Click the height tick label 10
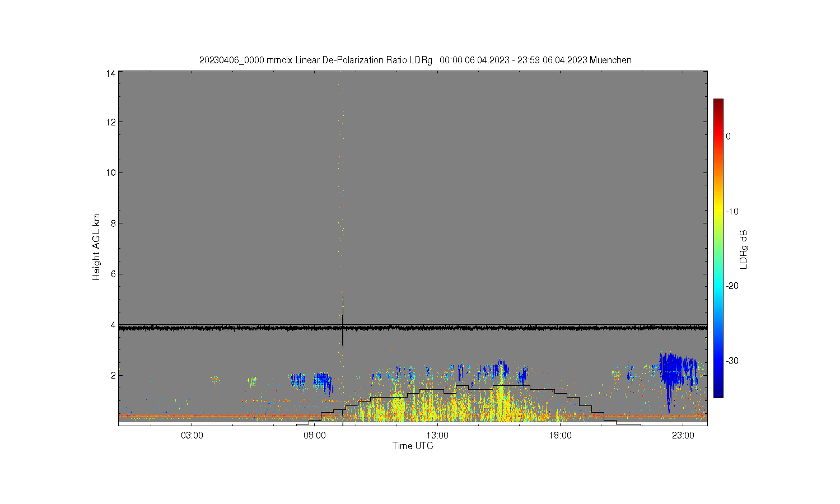This screenshot has width=840, height=504. [x=111, y=172]
